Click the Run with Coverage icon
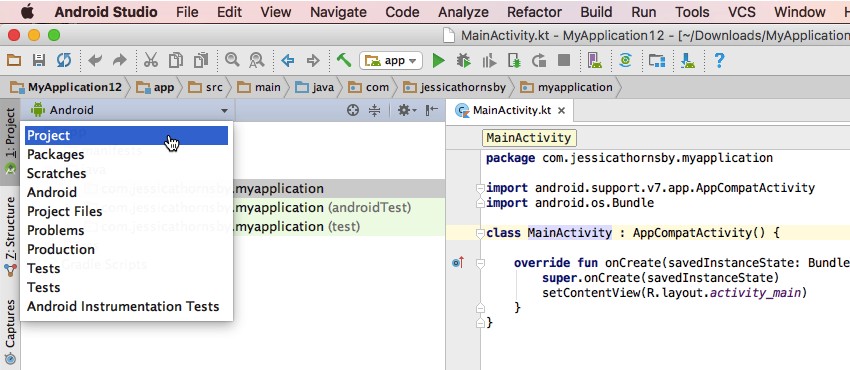850x370 pixels. coord(489,60)
